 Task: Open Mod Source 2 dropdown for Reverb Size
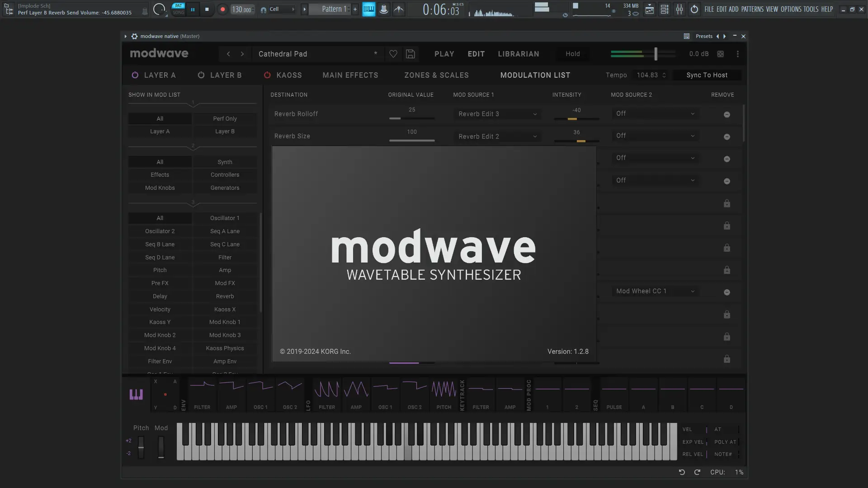[x=655, y=136]
